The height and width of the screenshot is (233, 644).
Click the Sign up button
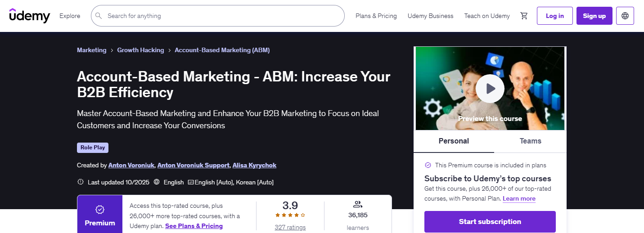coord(594,16)
